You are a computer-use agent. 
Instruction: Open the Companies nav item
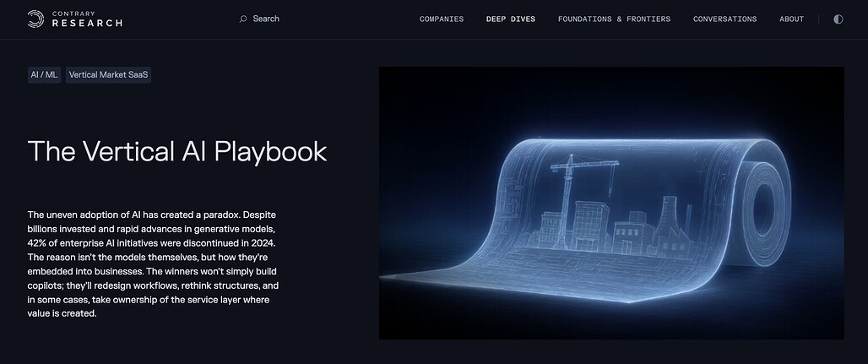[x=441, y=19]
